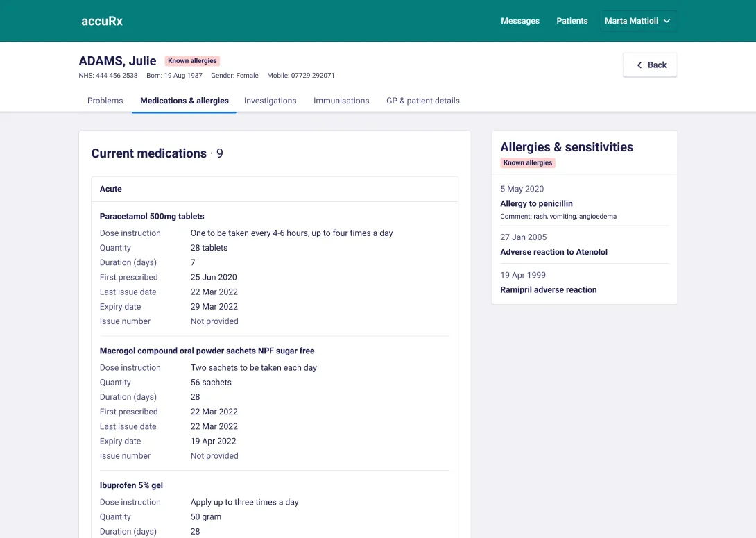Open the GP & patient details tab
The height and width of the screenshot is (538, 756).
pos(423,101)
